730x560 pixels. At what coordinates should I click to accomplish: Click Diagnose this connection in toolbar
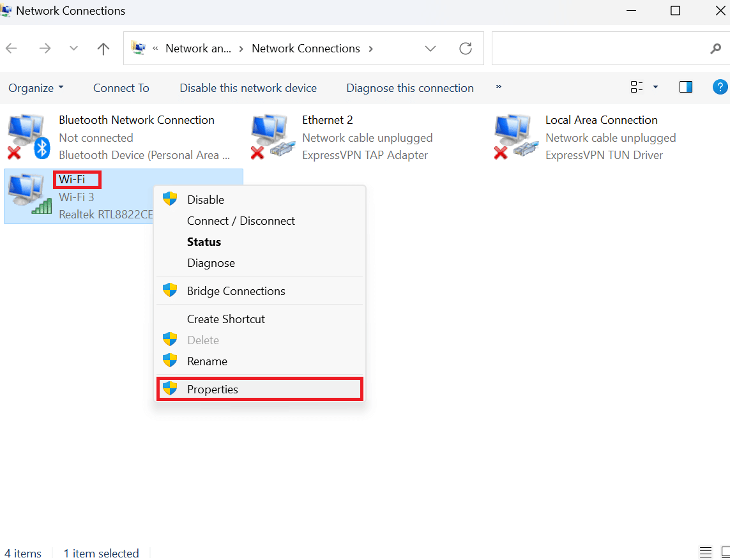coord(410,88)
